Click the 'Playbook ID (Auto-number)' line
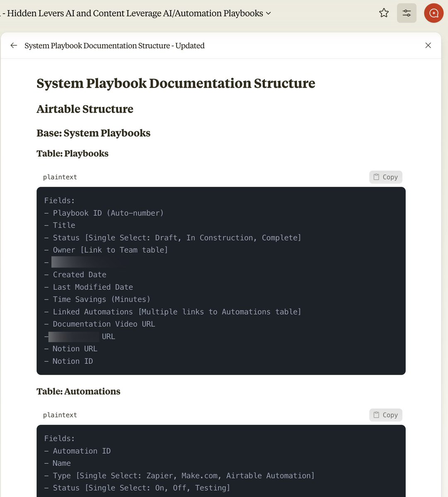448x497 pixels. [104, 213]
